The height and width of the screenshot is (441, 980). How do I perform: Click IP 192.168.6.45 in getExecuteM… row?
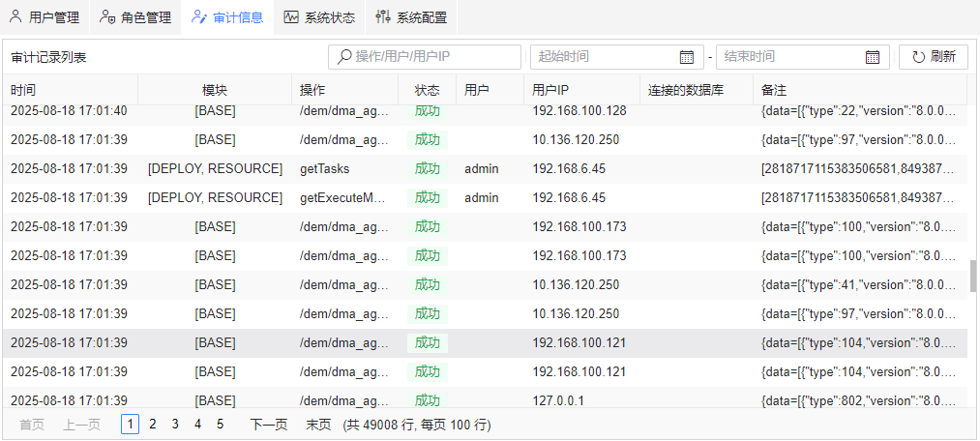click(569, 198)
